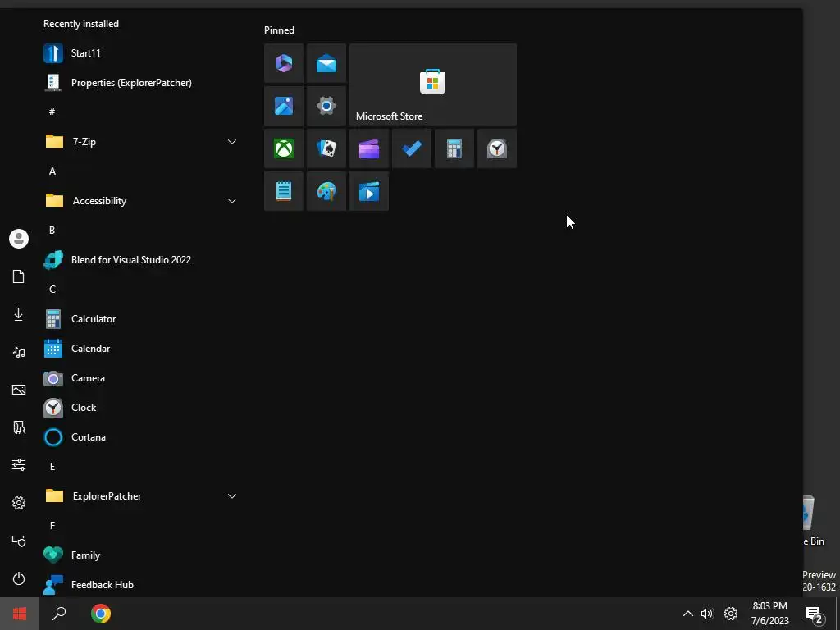Open the Movies & TV pinned tile

(x=369, y=191)
